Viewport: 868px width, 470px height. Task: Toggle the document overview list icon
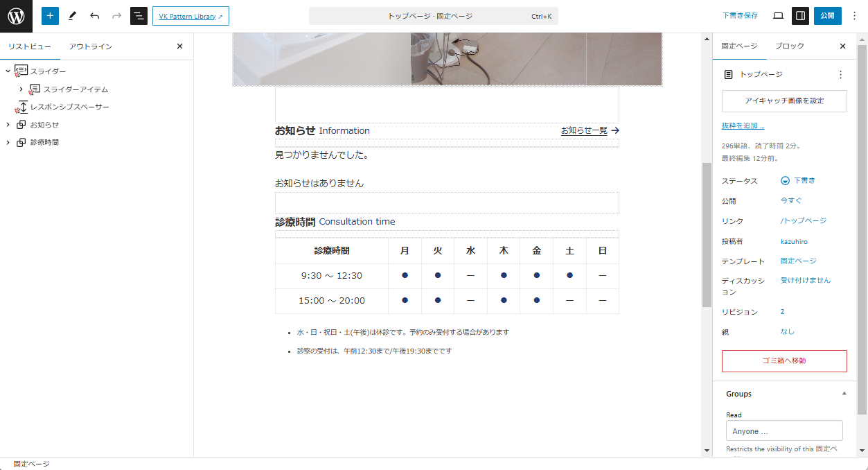(x=139, y=16)
